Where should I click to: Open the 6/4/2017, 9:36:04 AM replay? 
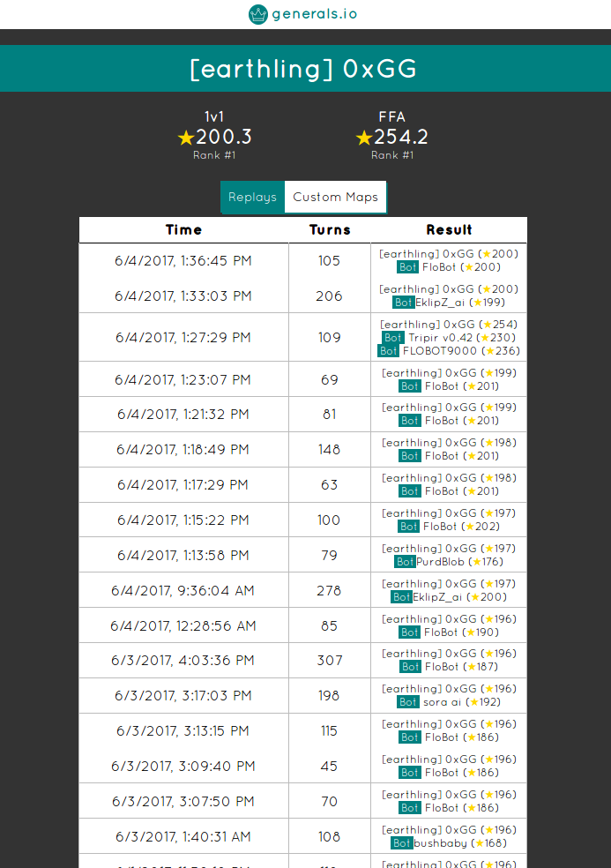183,590
